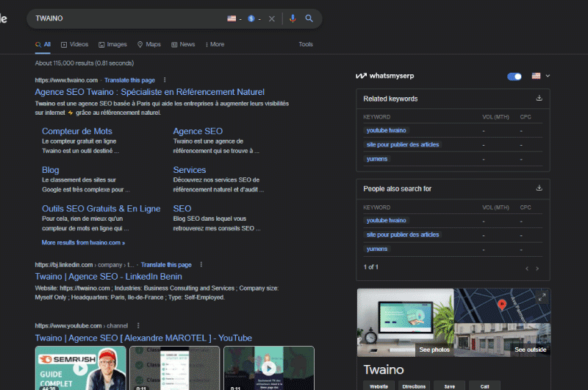Click into the TWAINO search input field
Image resolution: width=588 pixels, height=390 pixels.
(x=127, y=18)
